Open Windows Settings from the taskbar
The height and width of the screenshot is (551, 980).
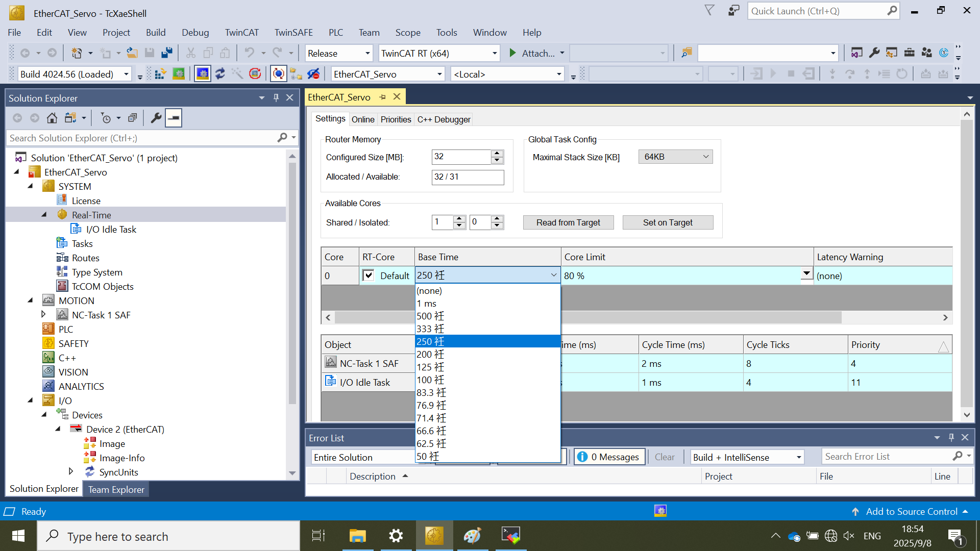[396, 536]
